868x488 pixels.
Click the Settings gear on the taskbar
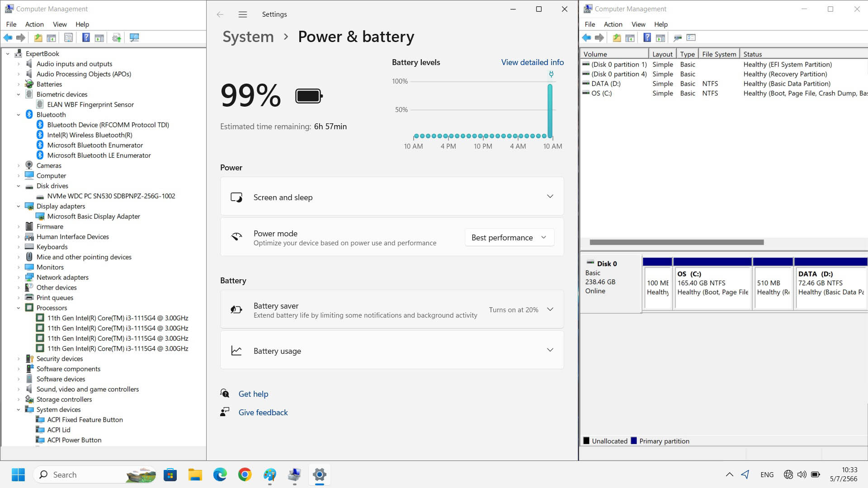[320, 475]
